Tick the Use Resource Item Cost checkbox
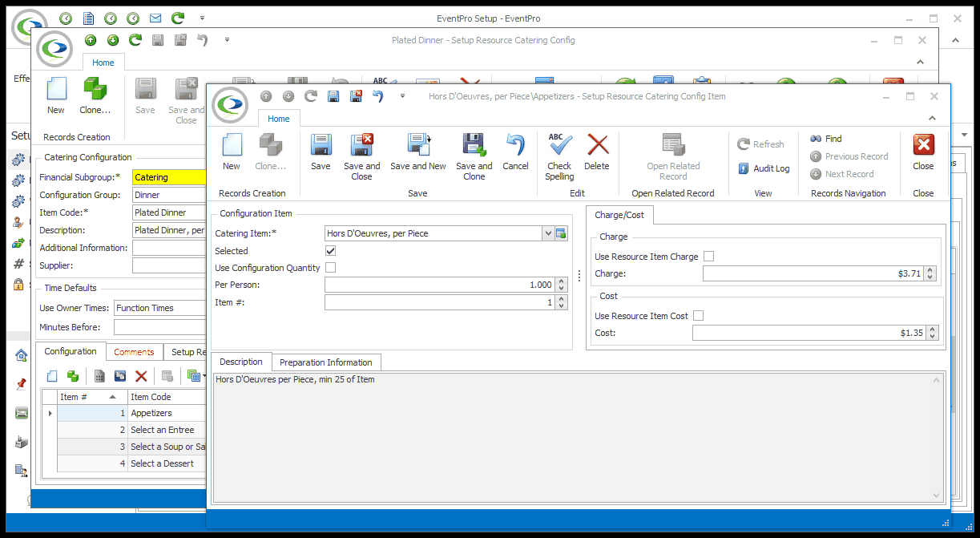 [x=698, y=316]
